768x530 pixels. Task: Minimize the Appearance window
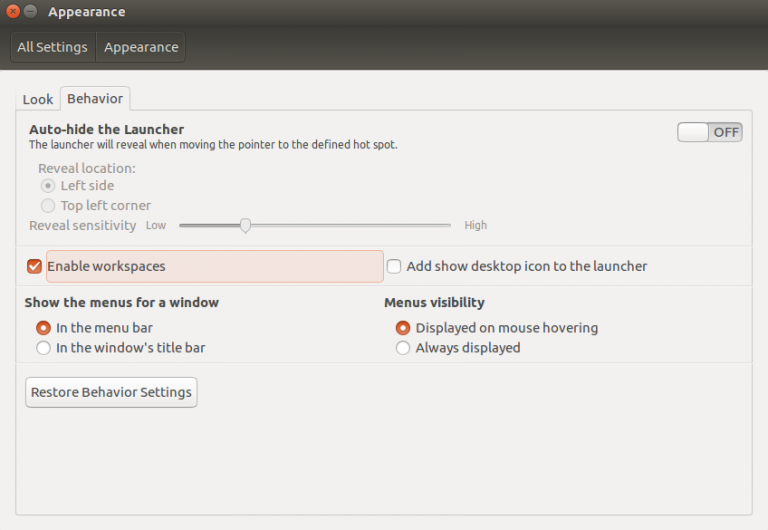click(30, 12)
